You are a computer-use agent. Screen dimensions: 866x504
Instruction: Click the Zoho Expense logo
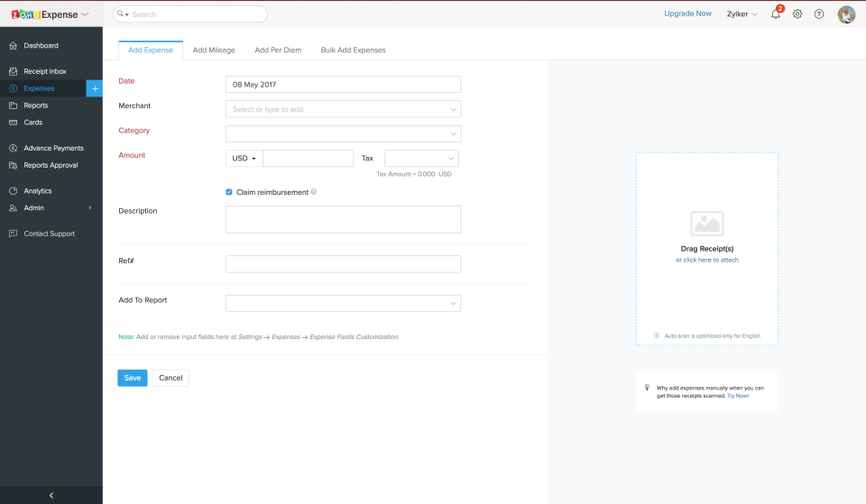pos(44,14)
